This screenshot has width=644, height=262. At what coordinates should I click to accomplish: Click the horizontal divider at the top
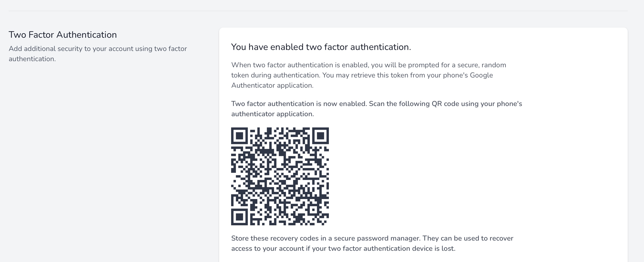(322, 11)
